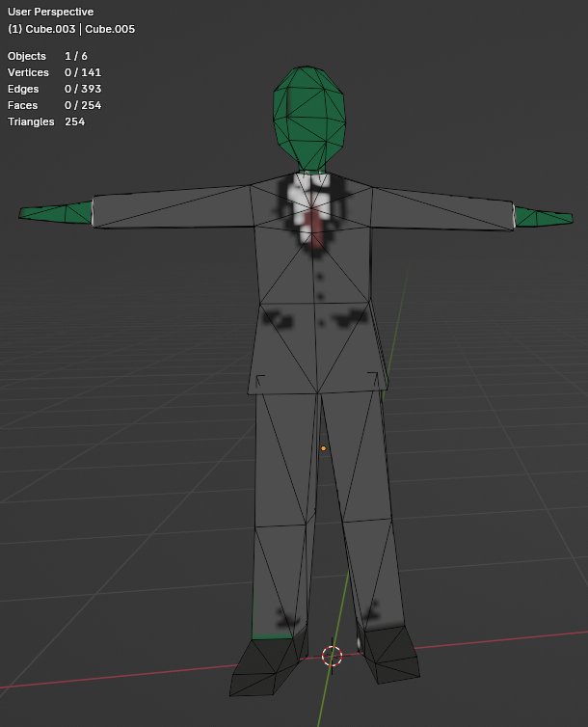Click the red-white 3D cursor between the feet
The image size is (588, 727).
332,656
